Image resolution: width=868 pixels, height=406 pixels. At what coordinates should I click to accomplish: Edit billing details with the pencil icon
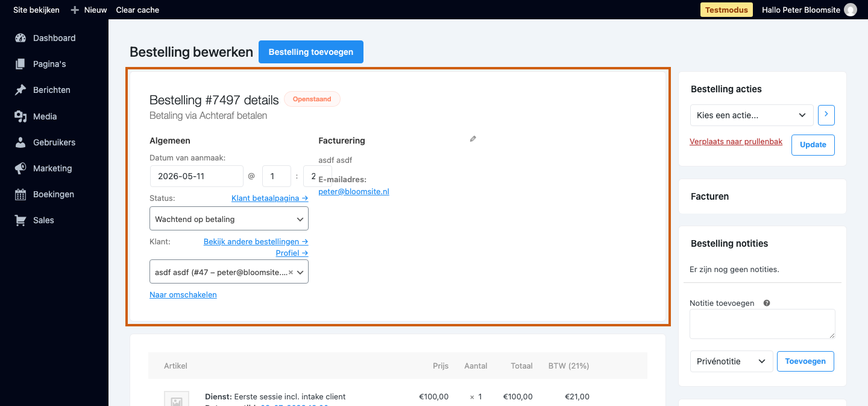click(x=473, y=139)
